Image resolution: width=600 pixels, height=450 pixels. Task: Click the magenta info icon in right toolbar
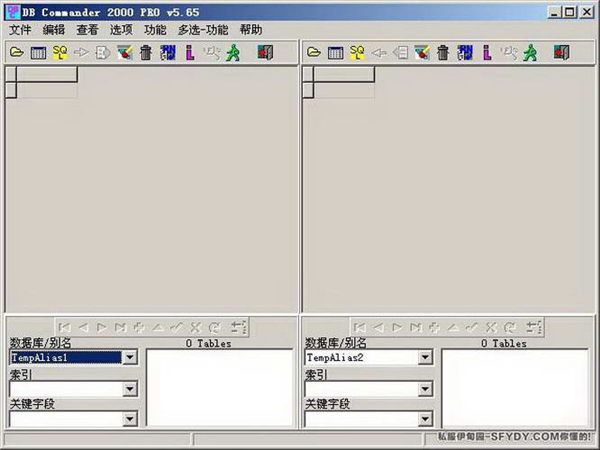(487, 52)
